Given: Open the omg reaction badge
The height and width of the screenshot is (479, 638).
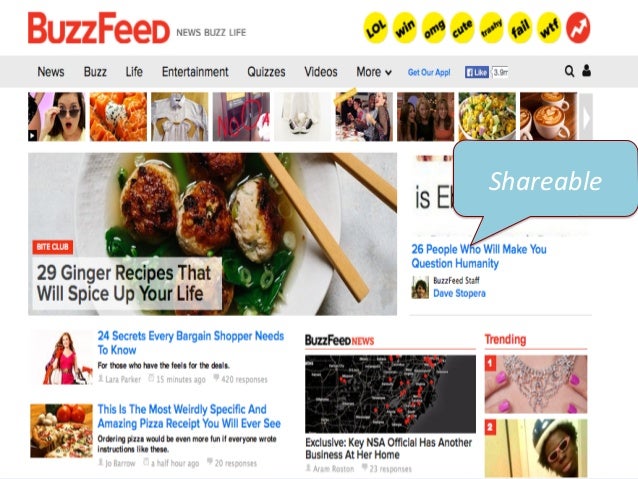Looking at the screenshot, I should coord(434,28).
